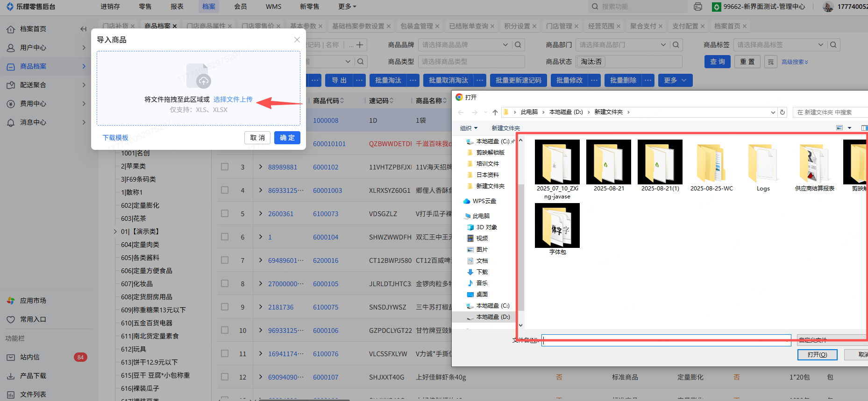Image resolution: width=868 pixels, height=401 pixels.
Task: Tick the checkbox for row 5
Action: 225,213
